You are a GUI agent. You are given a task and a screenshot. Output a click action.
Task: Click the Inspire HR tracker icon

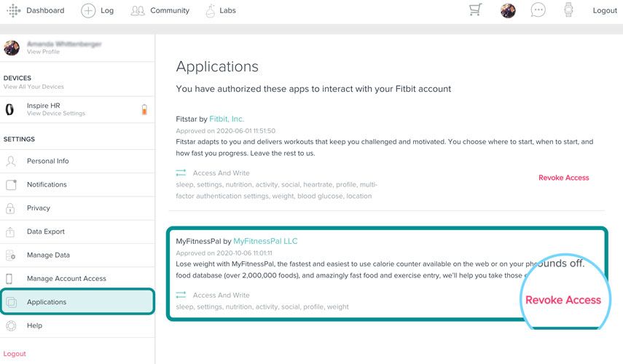click(x=10, y=110)
